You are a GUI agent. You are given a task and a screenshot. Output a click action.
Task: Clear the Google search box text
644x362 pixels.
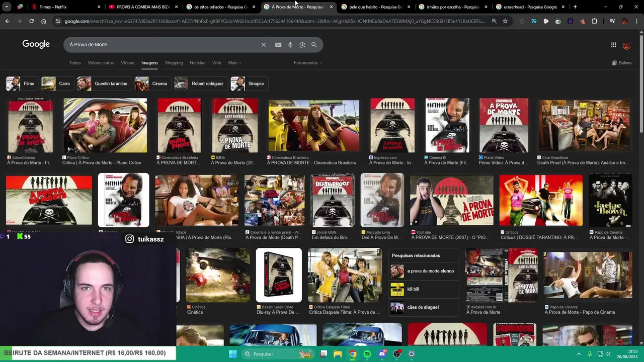(263, 45)
